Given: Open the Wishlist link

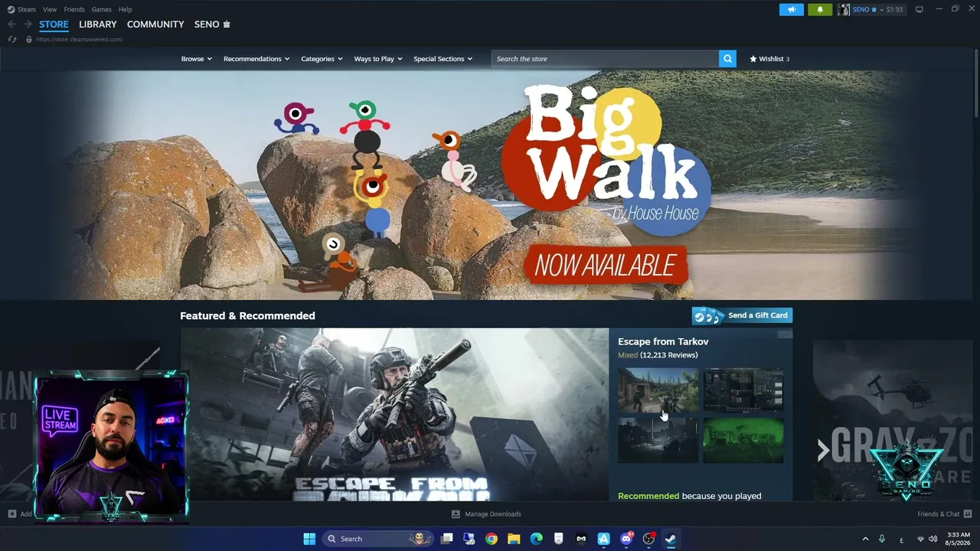Looking at the screenshot, I should (769, 59).
